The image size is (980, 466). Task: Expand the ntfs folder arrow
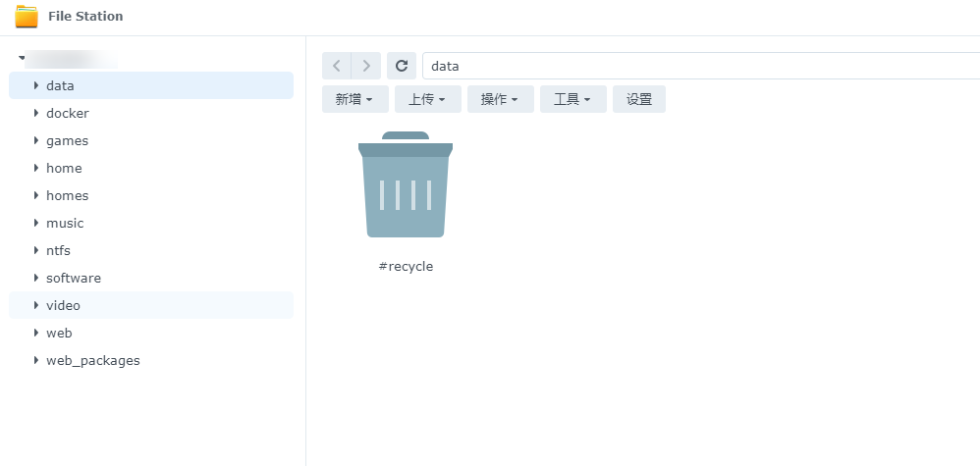click(36, 250)
